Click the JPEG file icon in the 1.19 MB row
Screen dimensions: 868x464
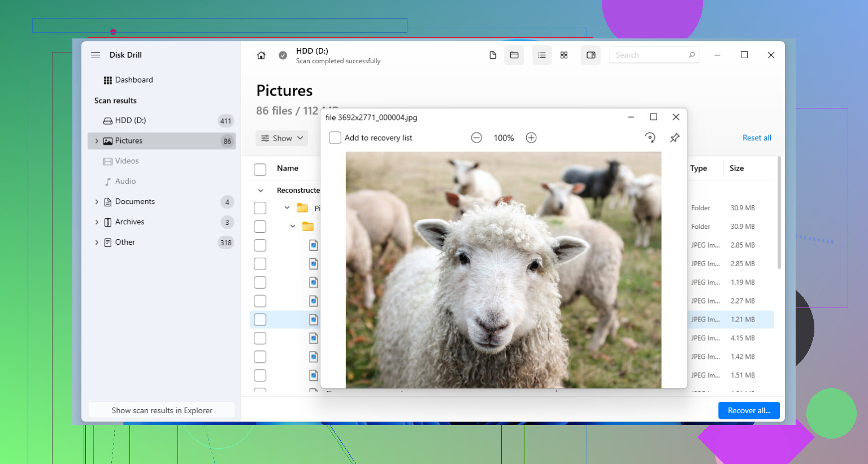click(314, 282)
